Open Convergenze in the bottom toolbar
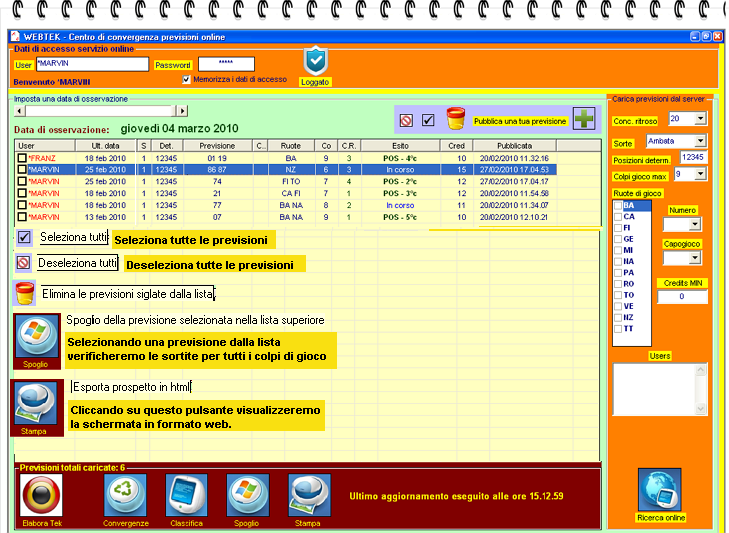The width and height of the screenshot is (729, 533). 125,495
